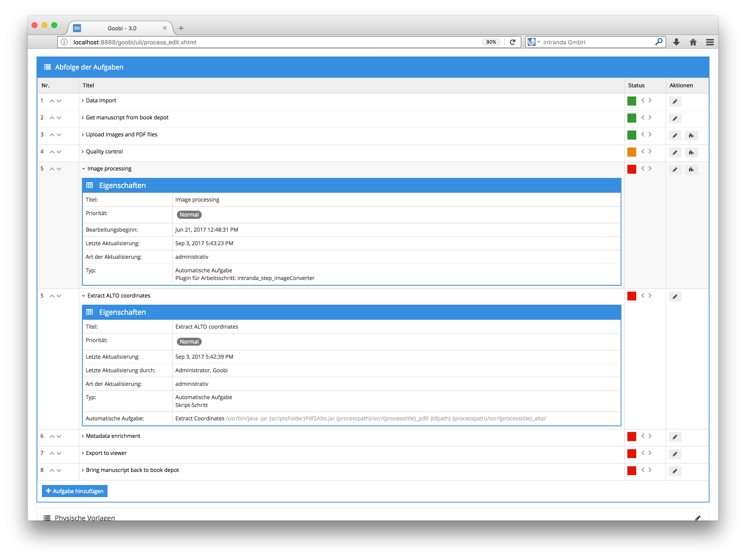Edit the Bring manuscript back to book depot task

click(x=674, y=471)
